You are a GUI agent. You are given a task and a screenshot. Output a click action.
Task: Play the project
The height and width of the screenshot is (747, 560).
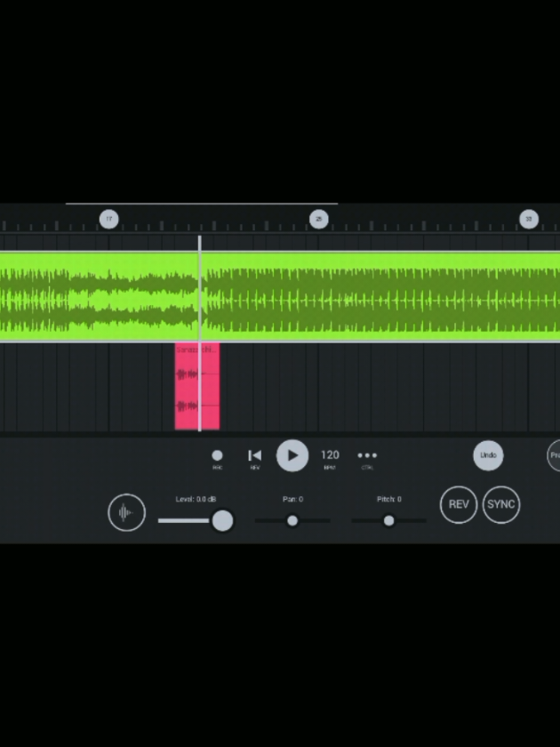[292, 456]
